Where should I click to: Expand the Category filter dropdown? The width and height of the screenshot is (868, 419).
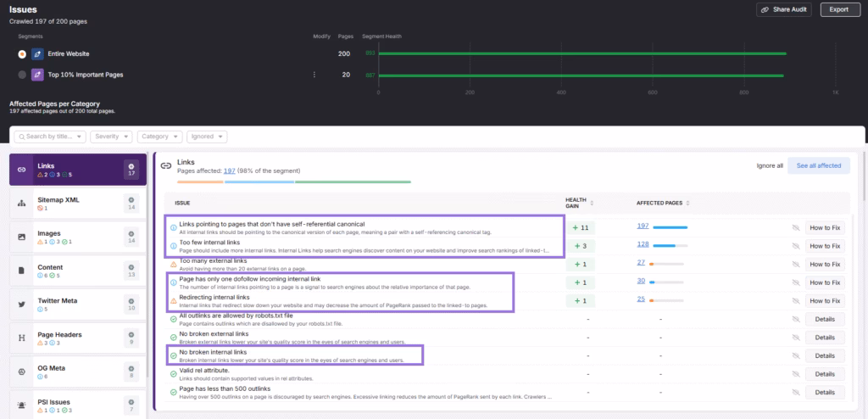click(158, 136)
